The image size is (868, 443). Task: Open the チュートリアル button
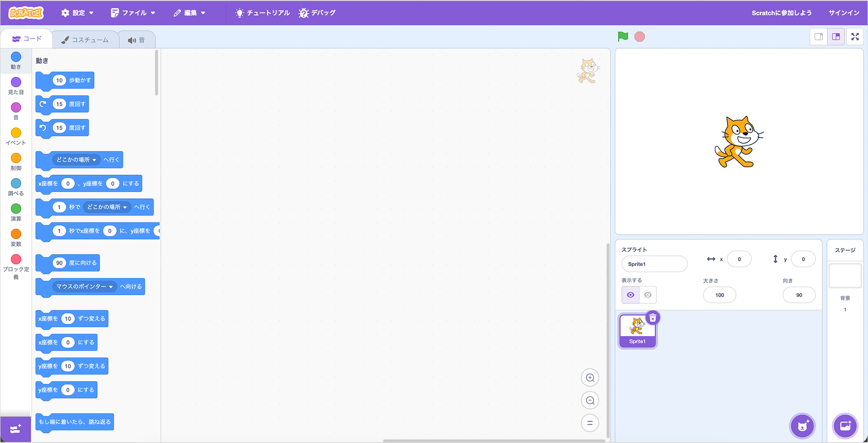263,13
